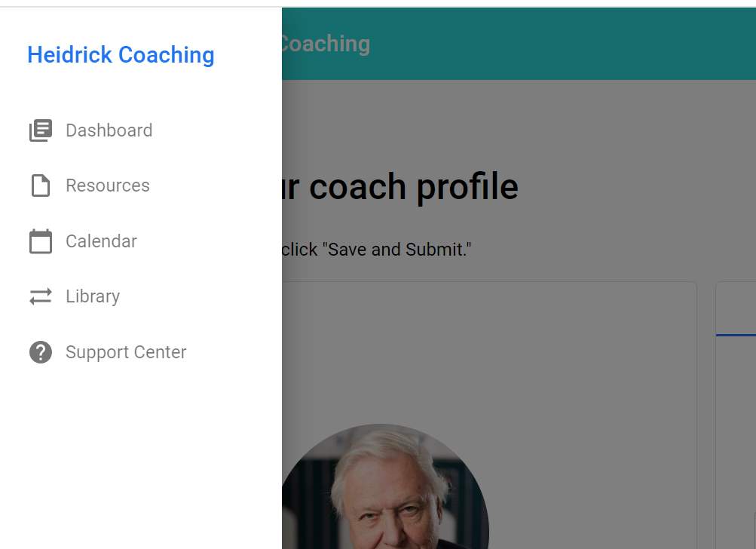This screenshot has width=756, height=549.
Task: Click the teal header bar right of the title
Action: coord(565,44)
